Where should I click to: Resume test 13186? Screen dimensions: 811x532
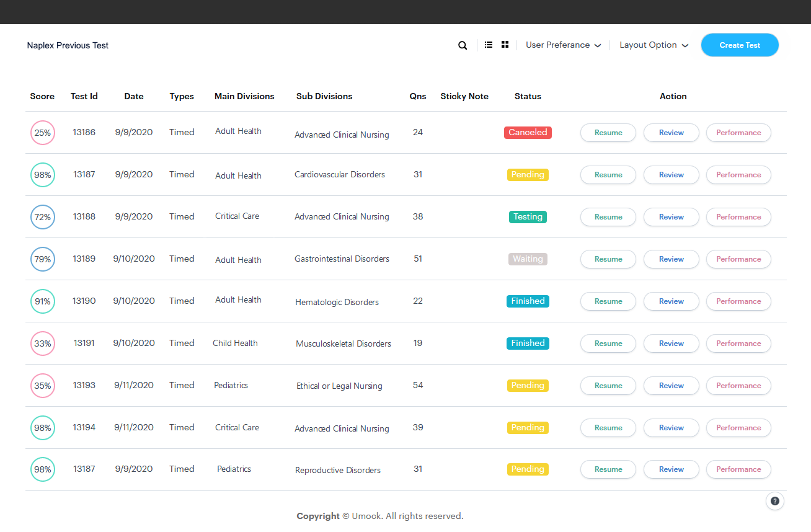608,133
